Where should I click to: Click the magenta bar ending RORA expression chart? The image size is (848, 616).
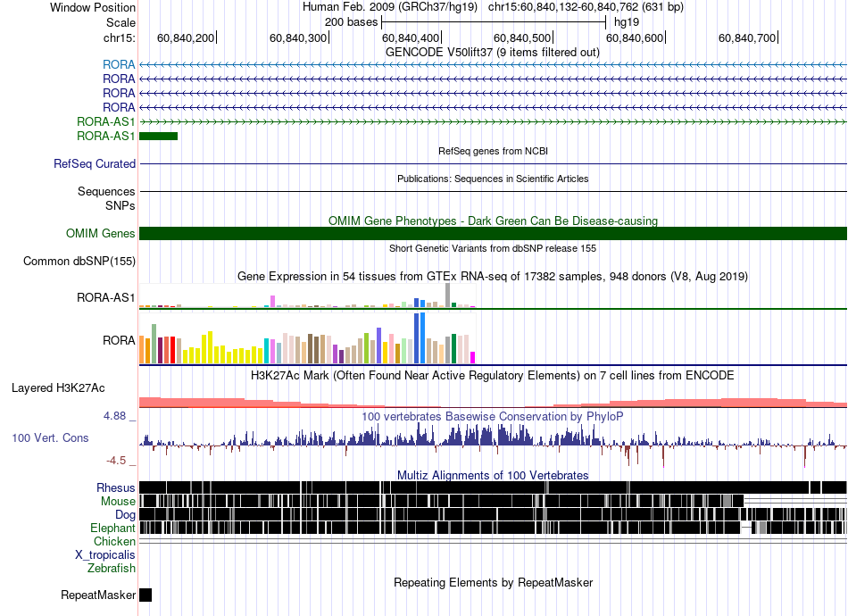pyautogui.click(x=472, y=357)
